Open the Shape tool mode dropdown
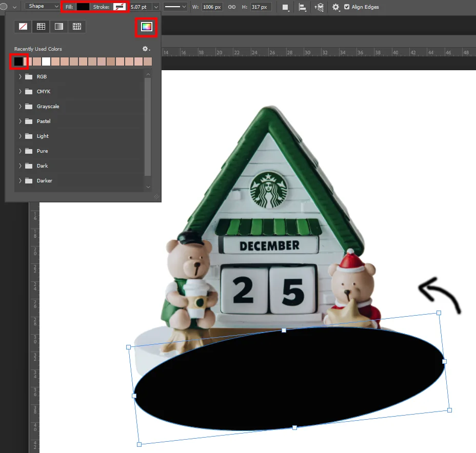 click(x=42, y=6)
